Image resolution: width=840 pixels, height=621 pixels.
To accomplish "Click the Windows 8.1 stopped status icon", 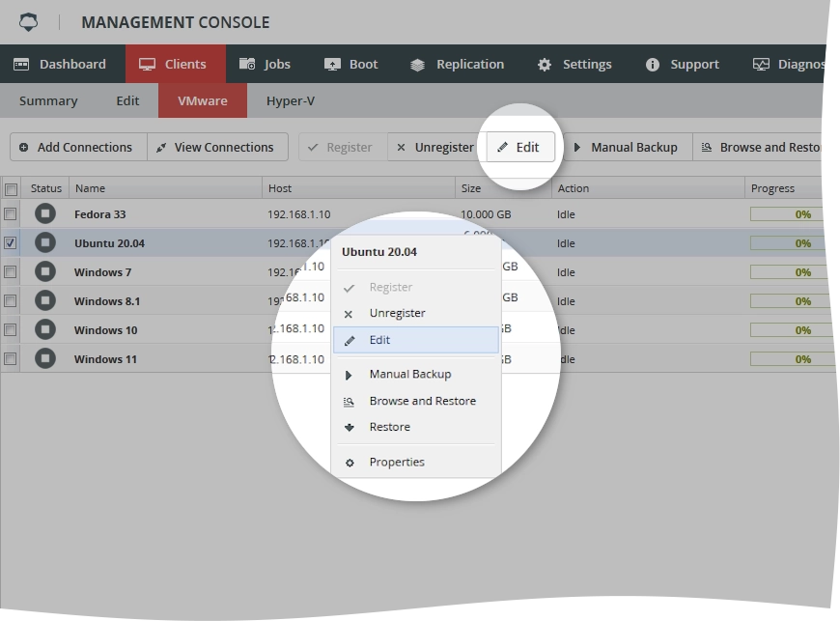I will coord(45,300).
